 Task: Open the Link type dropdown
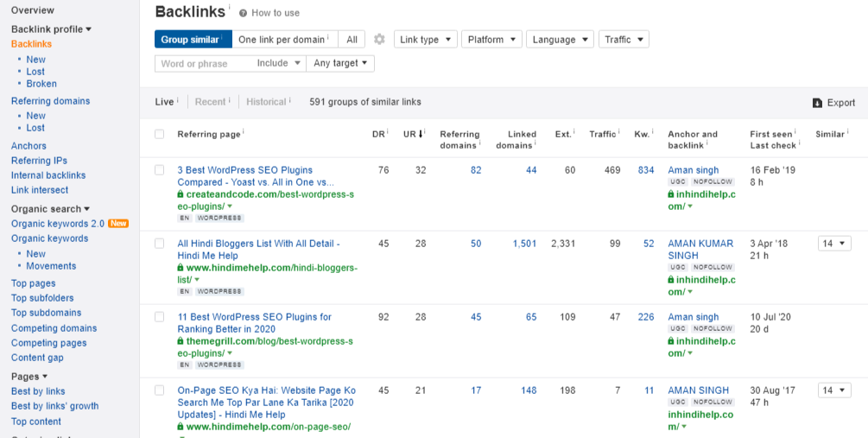click(426, 40)
